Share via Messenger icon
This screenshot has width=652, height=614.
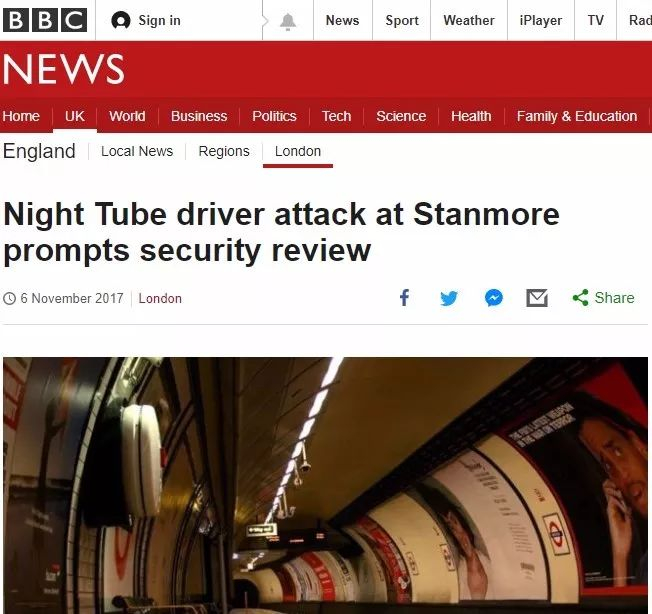tap(494, 298)
